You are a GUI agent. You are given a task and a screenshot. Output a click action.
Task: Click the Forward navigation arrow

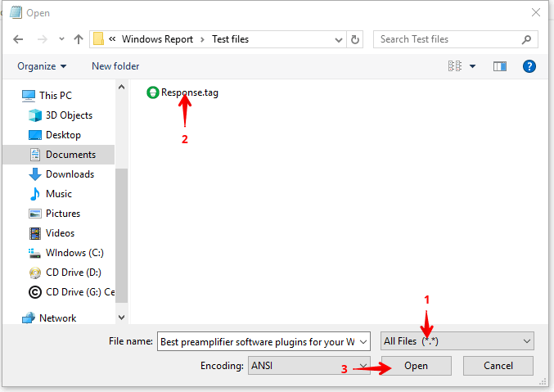(x=42, y=39)
